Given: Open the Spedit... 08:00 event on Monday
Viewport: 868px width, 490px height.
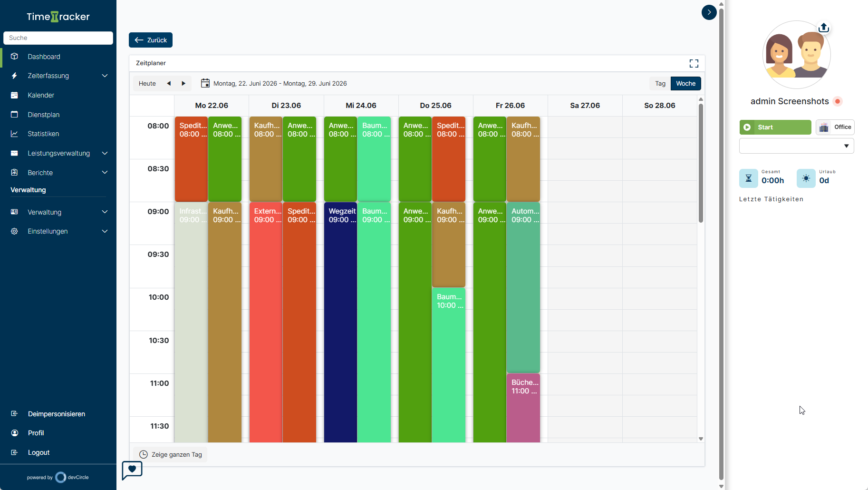Looking at the screenshot, I should [x=191, y=159].
